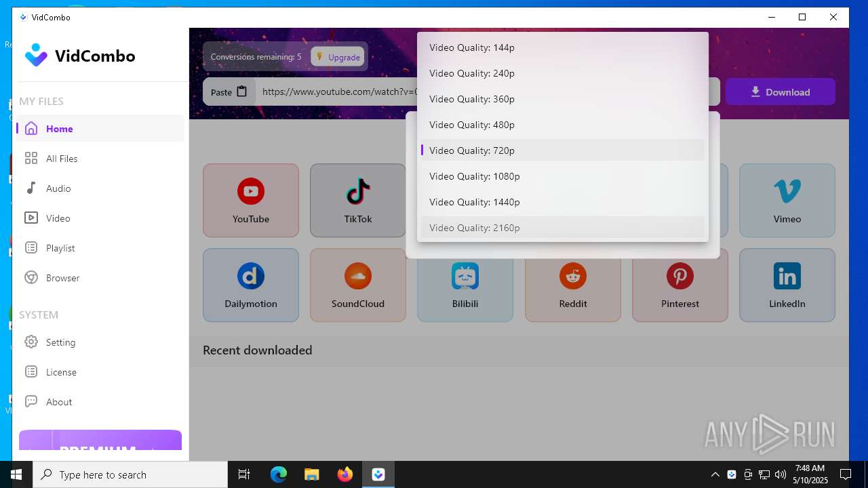
Task: Open the Bilibili site tile
Action: 465,285
